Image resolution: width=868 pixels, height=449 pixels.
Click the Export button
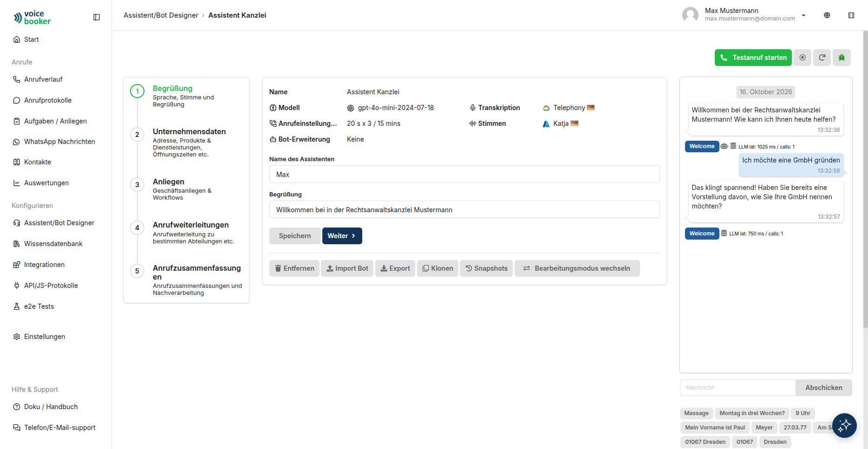(395, 268)
